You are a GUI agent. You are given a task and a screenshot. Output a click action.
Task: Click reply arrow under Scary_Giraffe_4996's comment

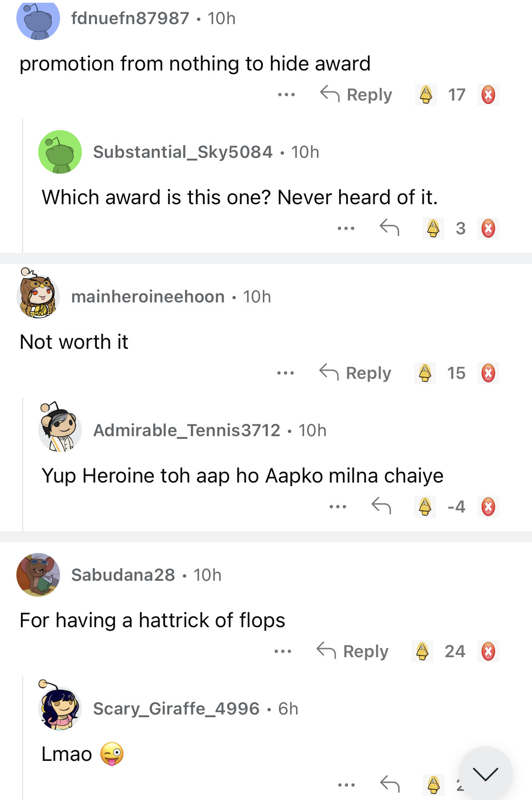click(389, 784)
